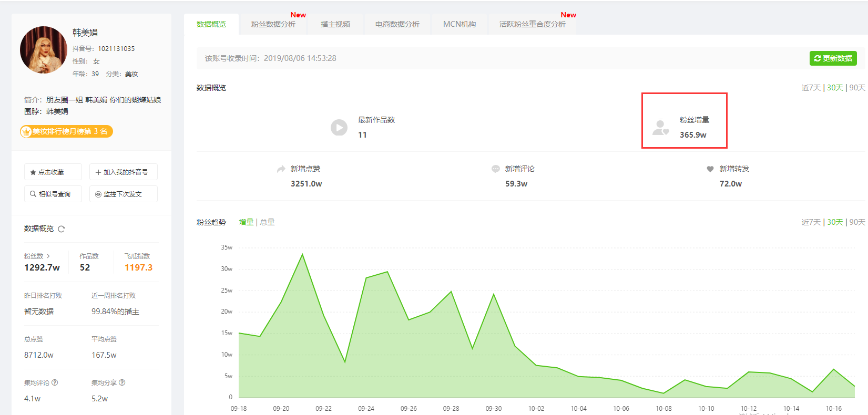The width and height of the screenshot is (868, 415).
Task: Click the 99.84%的播主 ranking text
Action: click(x=115, y=312)
